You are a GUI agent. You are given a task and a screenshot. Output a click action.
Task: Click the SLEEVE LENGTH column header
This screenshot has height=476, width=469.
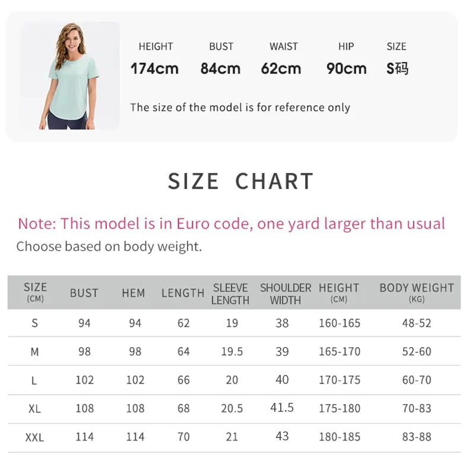[230, 294]
